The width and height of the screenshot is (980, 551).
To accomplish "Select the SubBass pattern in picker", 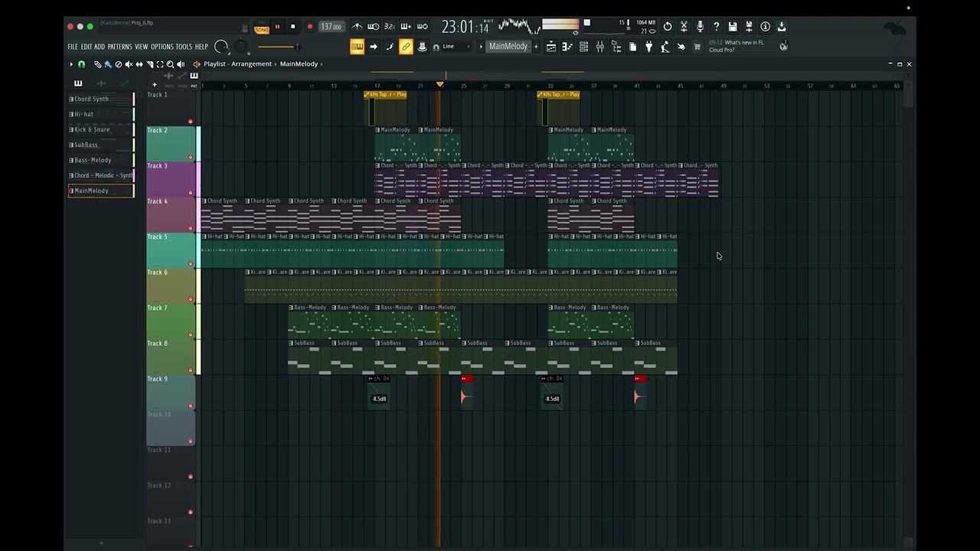I will [x=101, y=145].
